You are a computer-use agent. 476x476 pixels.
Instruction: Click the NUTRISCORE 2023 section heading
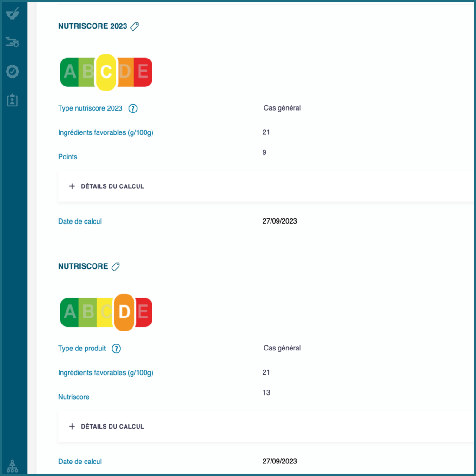click(x=93, y=26)
